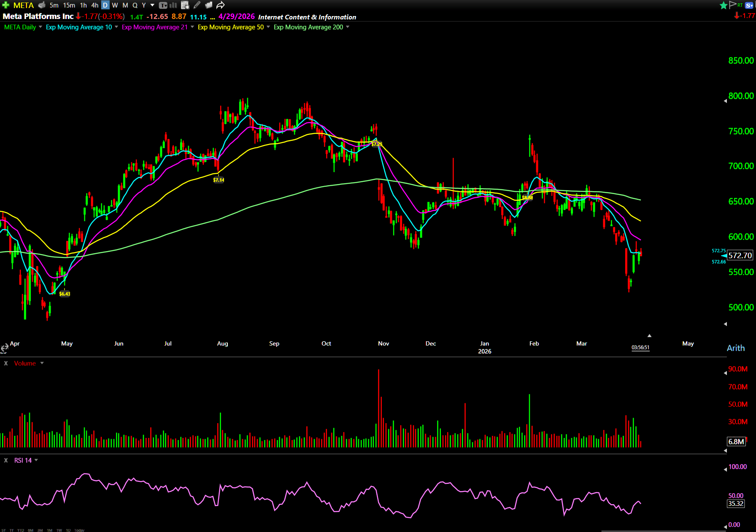756x532 pixels.
Task: Expand the Exp Moving Average 10 dropdown
Action: click(x=116, y=27)
